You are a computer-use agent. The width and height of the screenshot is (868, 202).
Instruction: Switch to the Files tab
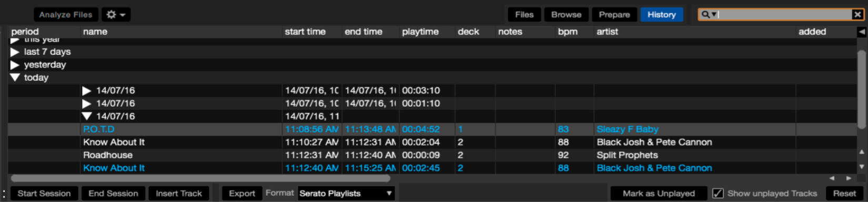coord(524,15)
